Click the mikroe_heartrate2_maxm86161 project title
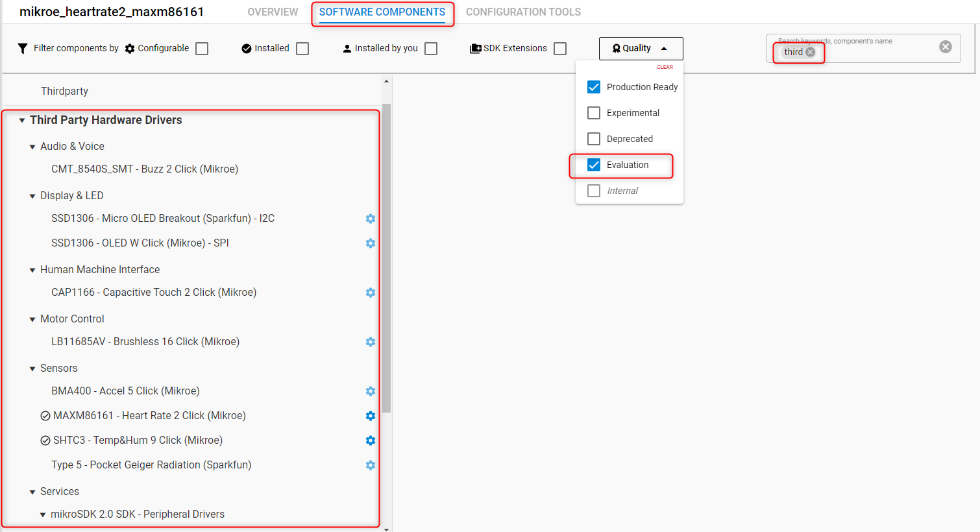 point(112,12)
